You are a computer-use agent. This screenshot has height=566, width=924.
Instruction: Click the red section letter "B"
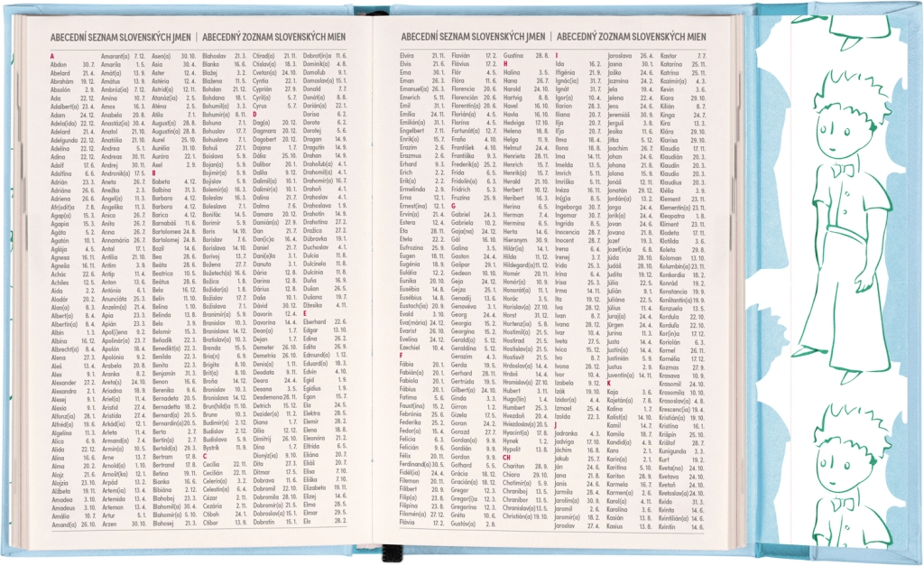click(153, 173)
